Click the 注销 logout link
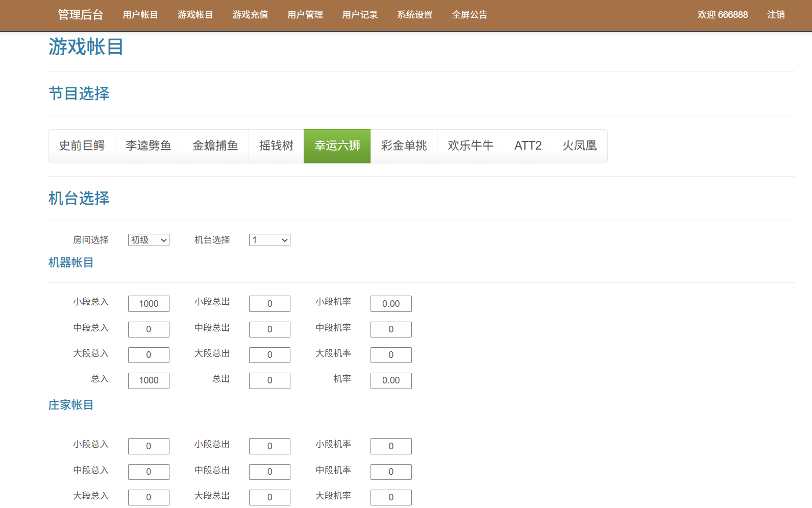Viewport: 812px width, 508px height. pos(776,15)
